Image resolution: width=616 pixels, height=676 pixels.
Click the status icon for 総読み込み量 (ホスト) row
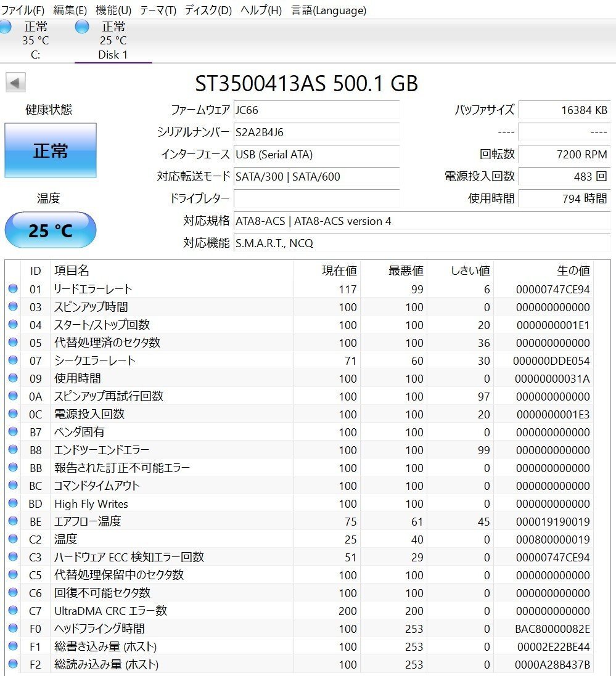(x=13, y=664)
